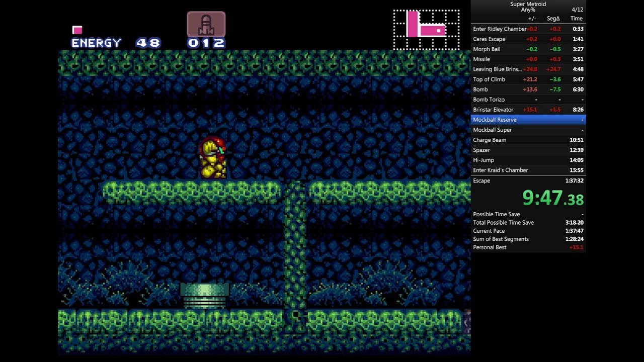The width and height of the screenshot is (644, 362).
Task: Click Total Possible Time Save 3:18.20
Action: click(528, 223)
